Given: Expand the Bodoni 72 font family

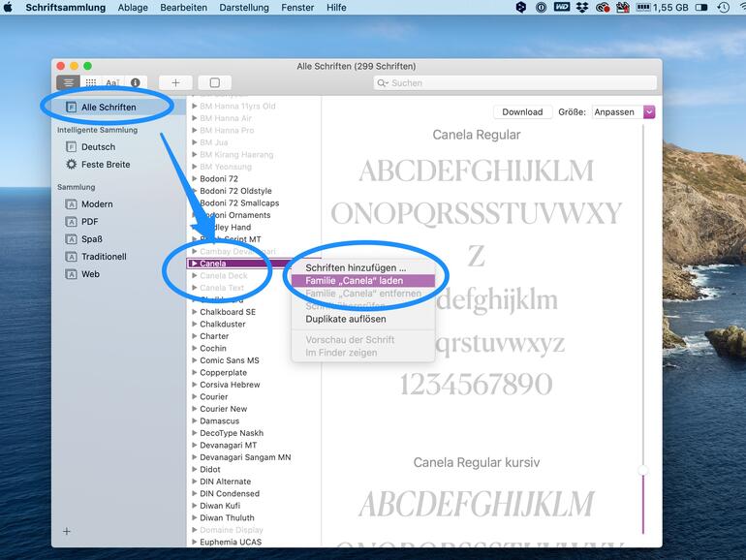Looking at the screenshot, I should [x=194, y=178].
